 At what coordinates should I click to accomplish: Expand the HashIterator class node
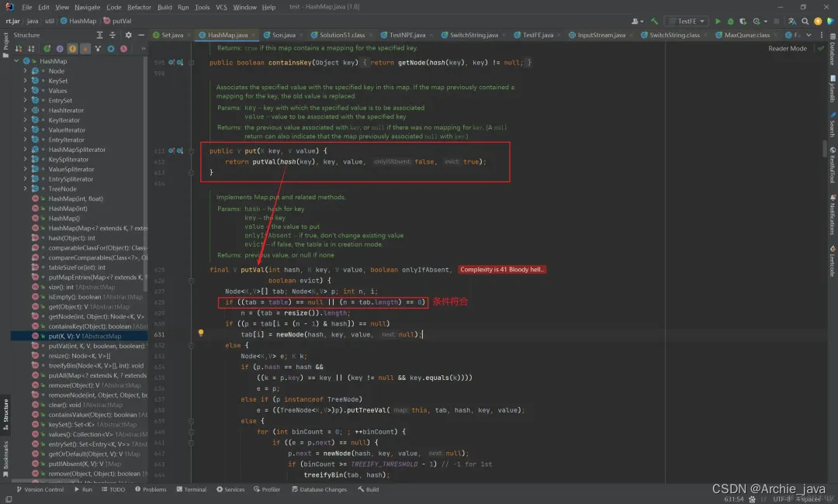[x=25, y=111]
